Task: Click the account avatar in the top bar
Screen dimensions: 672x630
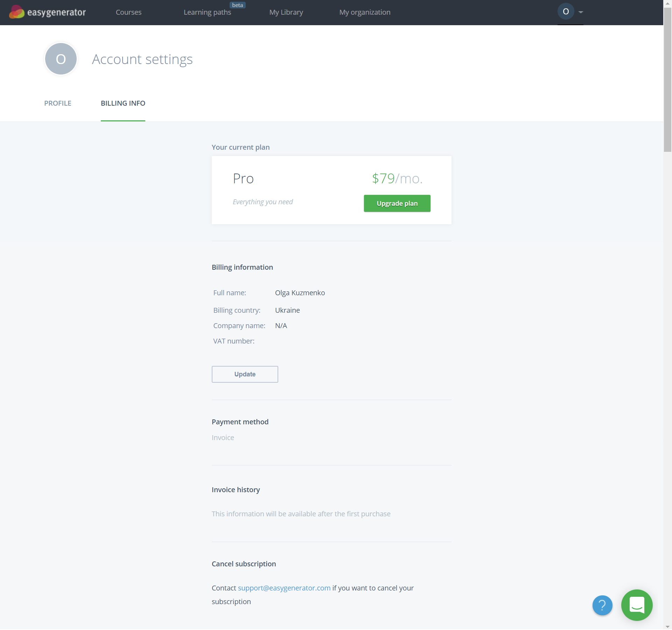Action: [566, 11]
